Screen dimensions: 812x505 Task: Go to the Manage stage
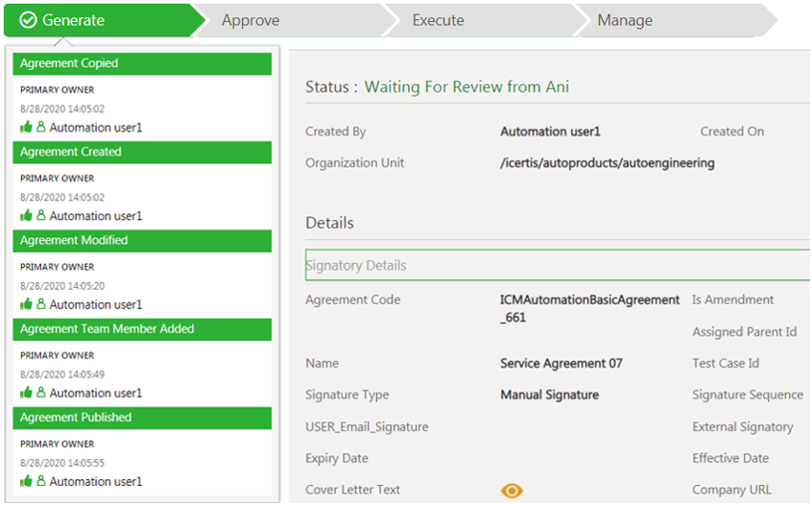pos(625,20)
